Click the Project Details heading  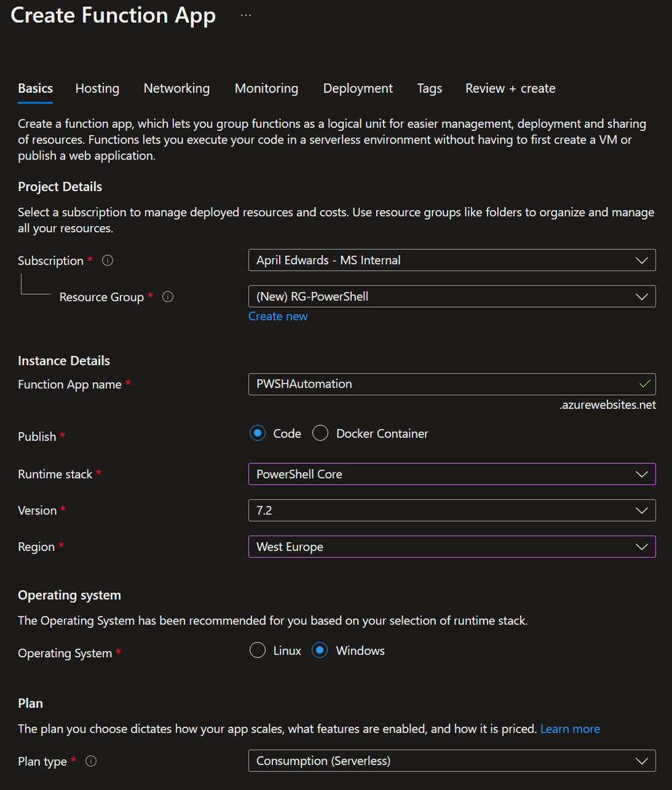[x=60, y=187]
